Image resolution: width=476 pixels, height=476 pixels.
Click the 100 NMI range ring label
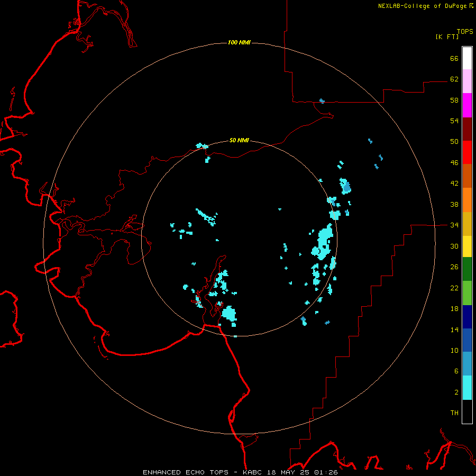(239, 42)
